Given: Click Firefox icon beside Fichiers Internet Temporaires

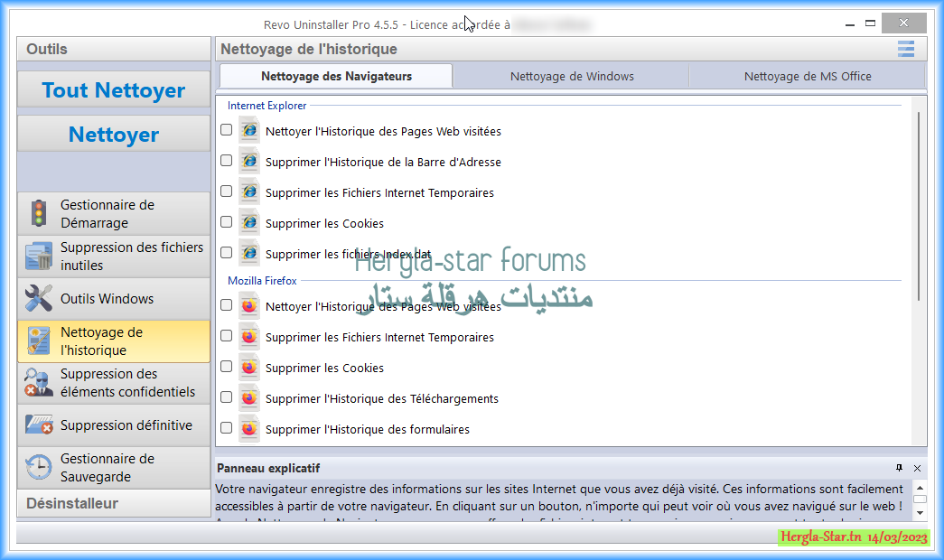Looking at the screenshot, I should pyautogui.click(x=249, y=337).
